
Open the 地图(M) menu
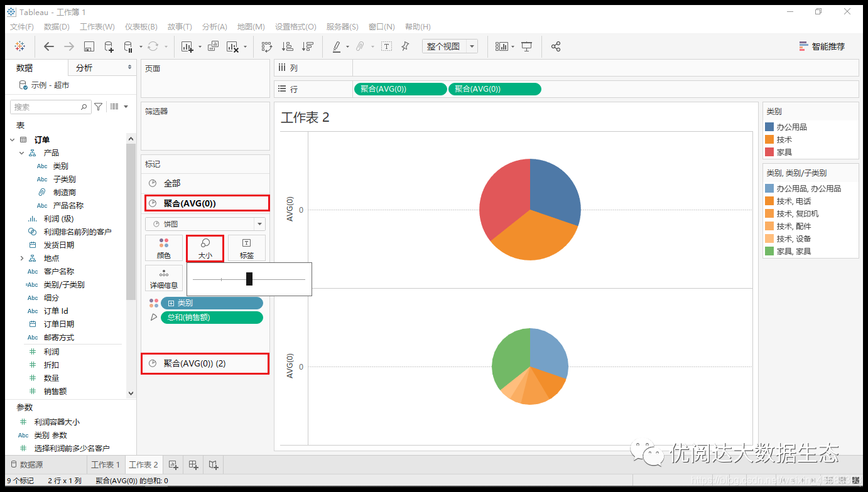[251, 26]
